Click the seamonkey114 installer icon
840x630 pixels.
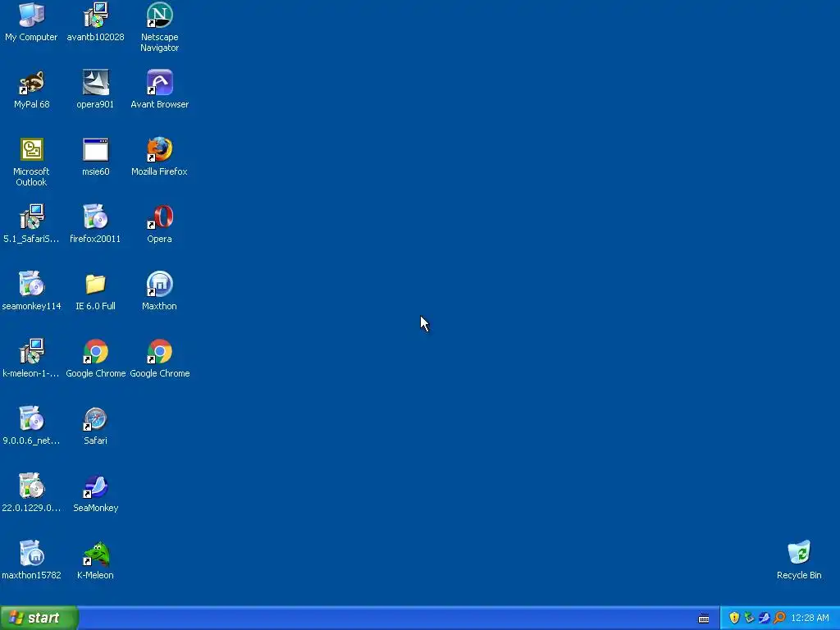(31, 284)
